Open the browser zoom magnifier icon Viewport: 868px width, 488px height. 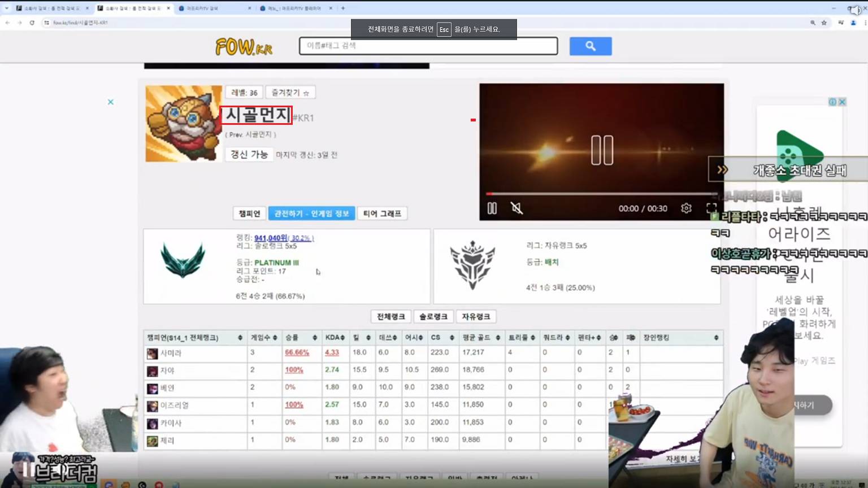click(x=813, y=23)
